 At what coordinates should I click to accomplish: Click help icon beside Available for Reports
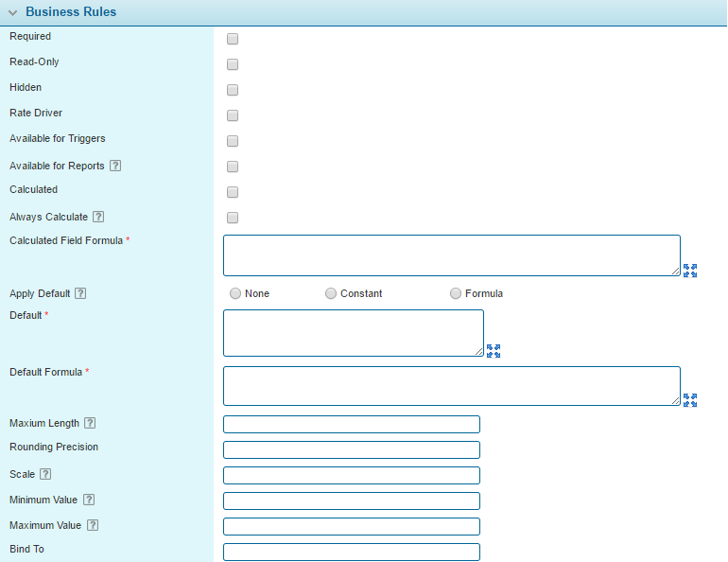coord(115,167)
